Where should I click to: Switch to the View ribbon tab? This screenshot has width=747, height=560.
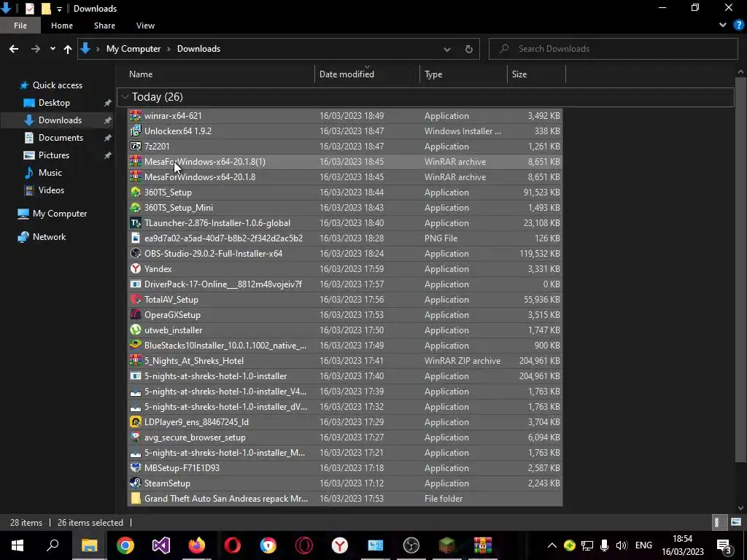pyautogui.click(x=145, y=26)
